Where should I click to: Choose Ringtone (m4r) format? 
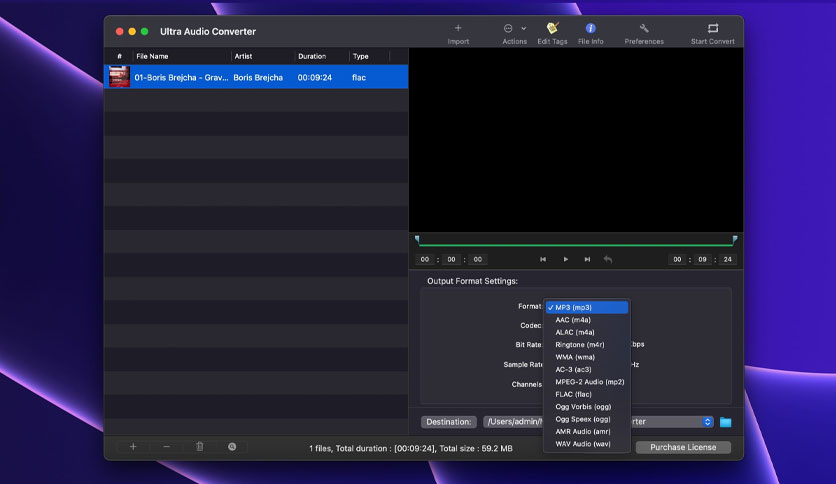pos(586,345)
